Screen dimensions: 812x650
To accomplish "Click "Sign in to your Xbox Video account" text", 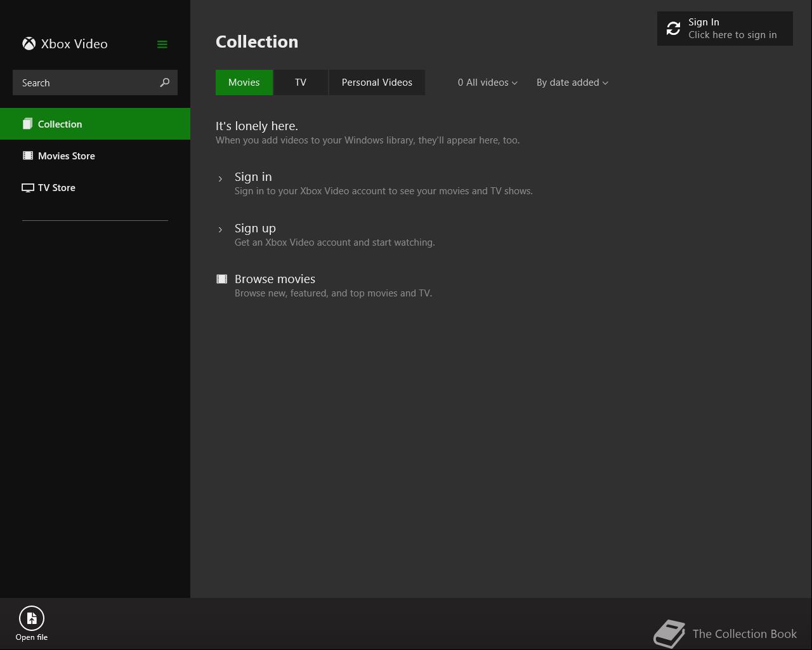I will pyautogui.click(x=384, y=191).
